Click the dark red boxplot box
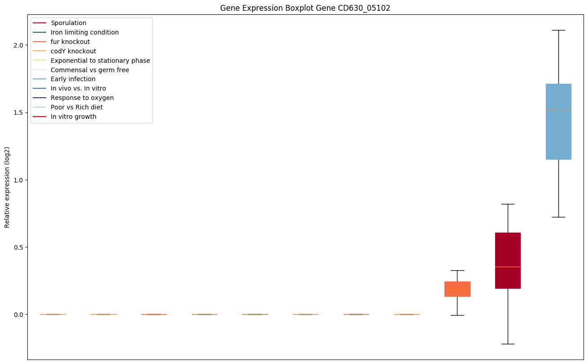 [507, 260]
